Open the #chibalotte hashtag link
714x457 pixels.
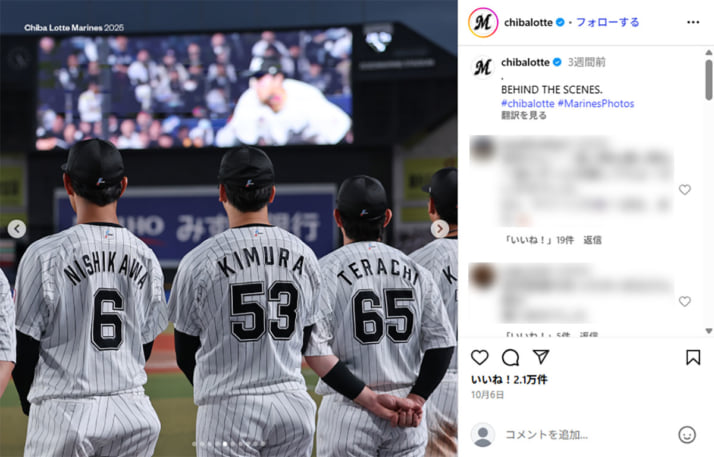528,103
